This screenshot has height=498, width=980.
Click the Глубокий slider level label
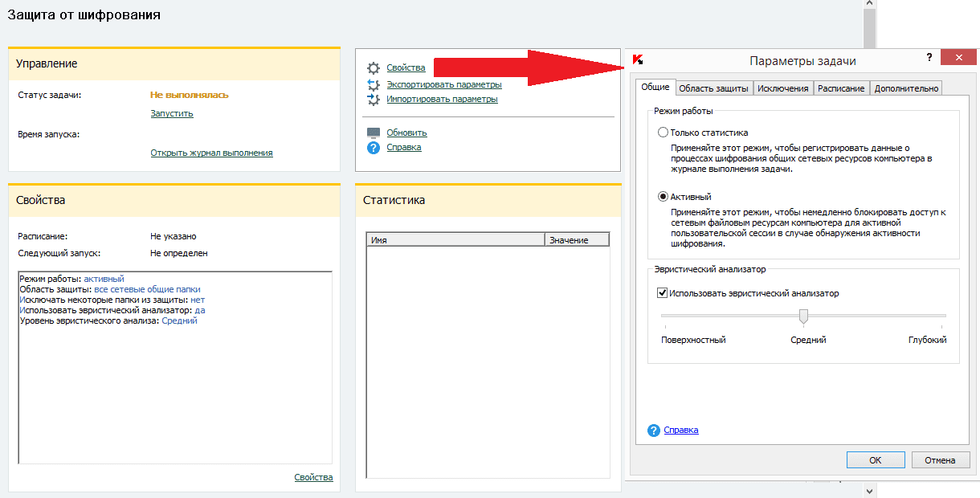pos(928,340)
